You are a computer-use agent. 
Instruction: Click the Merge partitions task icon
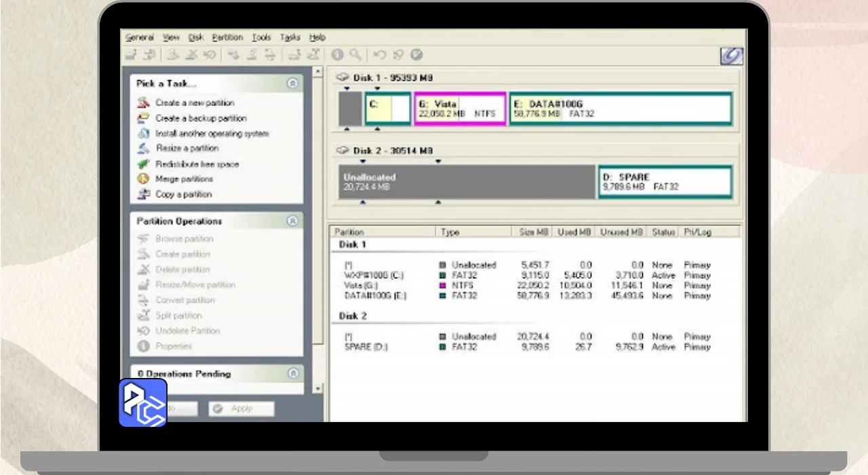pos(143,179)
